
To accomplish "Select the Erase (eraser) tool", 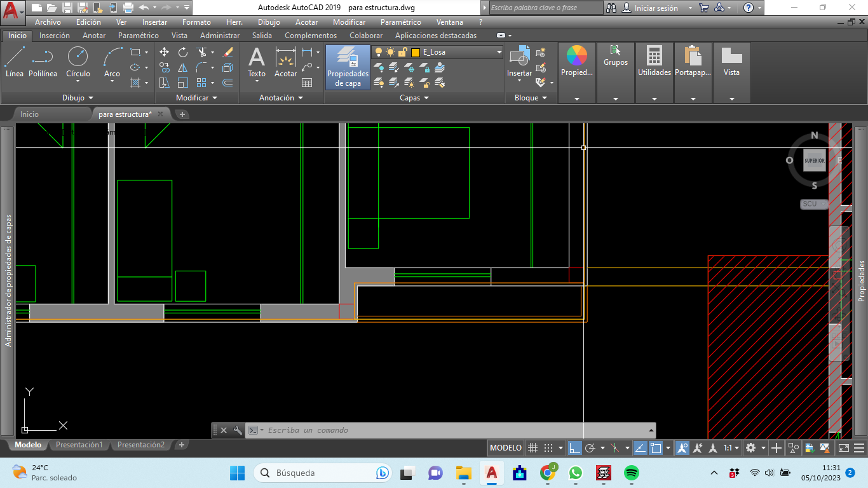I will tap(228, 52).
